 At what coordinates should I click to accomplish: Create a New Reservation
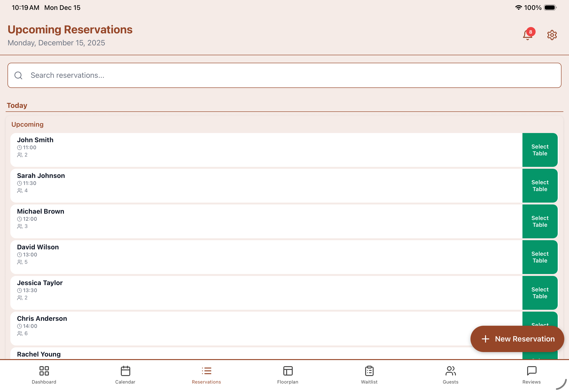pos(517,339)
